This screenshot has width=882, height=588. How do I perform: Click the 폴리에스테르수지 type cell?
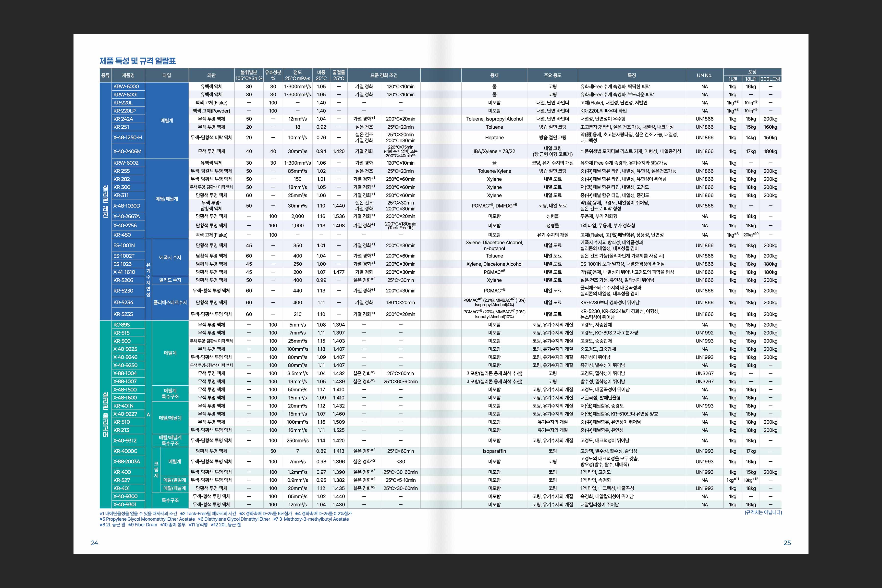pos(170,303)
